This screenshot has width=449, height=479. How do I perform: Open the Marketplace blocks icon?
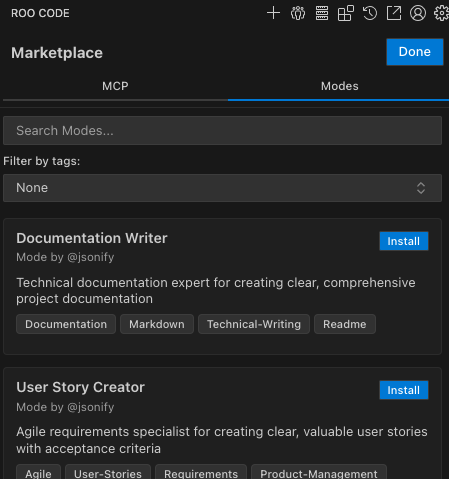[346, 13]
